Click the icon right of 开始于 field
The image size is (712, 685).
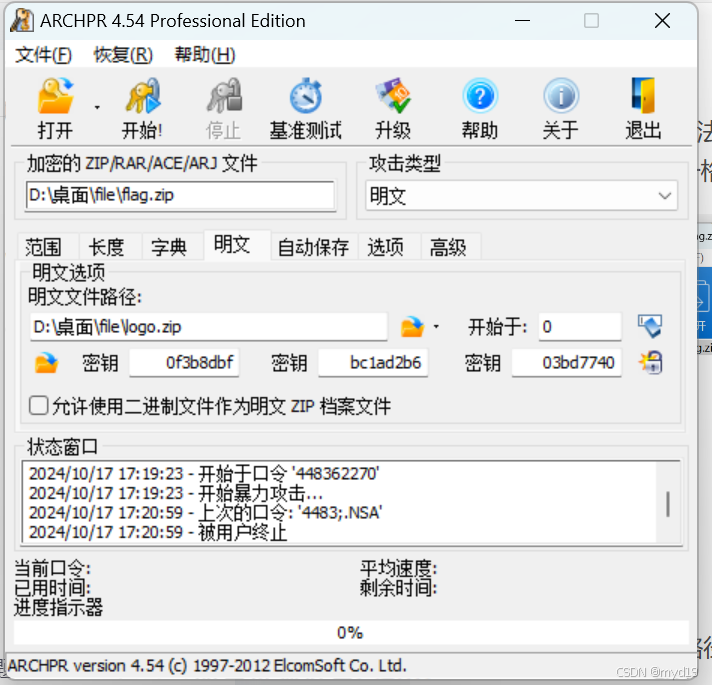(650, 326)
